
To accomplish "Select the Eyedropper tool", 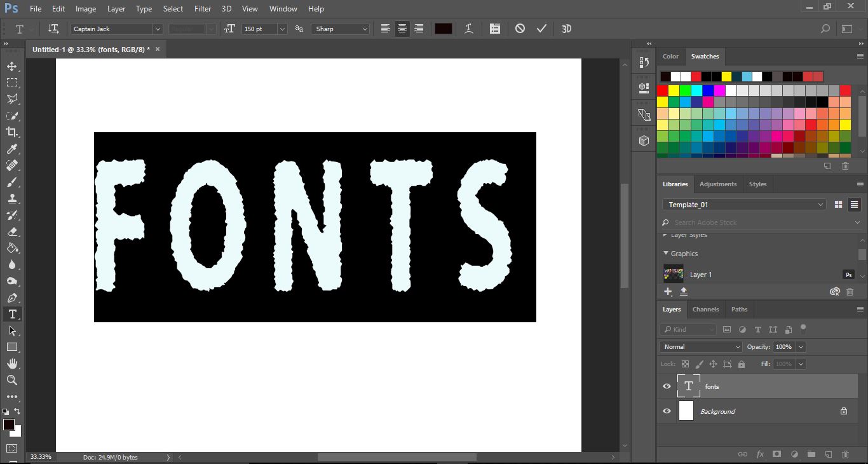I will pos(12,149).
